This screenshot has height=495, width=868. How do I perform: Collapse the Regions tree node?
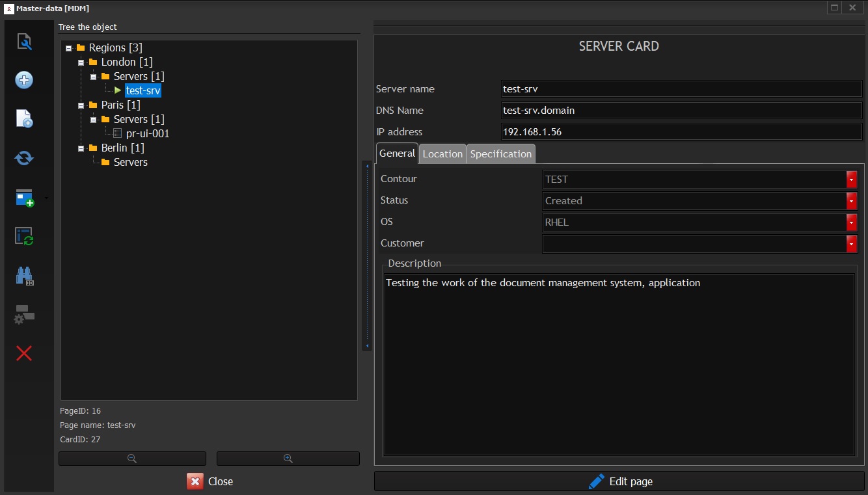coord(69,47)
